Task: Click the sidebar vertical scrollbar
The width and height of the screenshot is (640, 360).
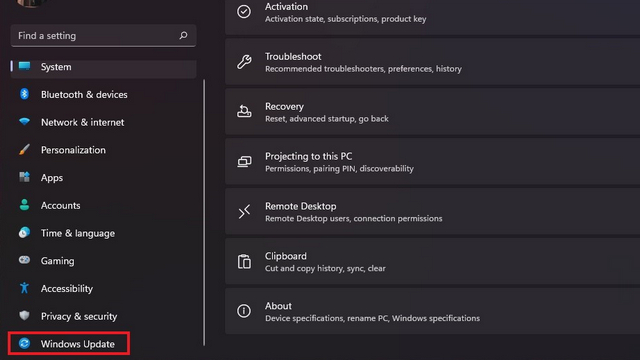Action: tap(204, 212)
